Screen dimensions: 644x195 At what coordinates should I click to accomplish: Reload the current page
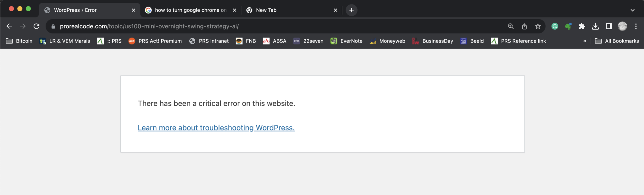pos(36,26)
